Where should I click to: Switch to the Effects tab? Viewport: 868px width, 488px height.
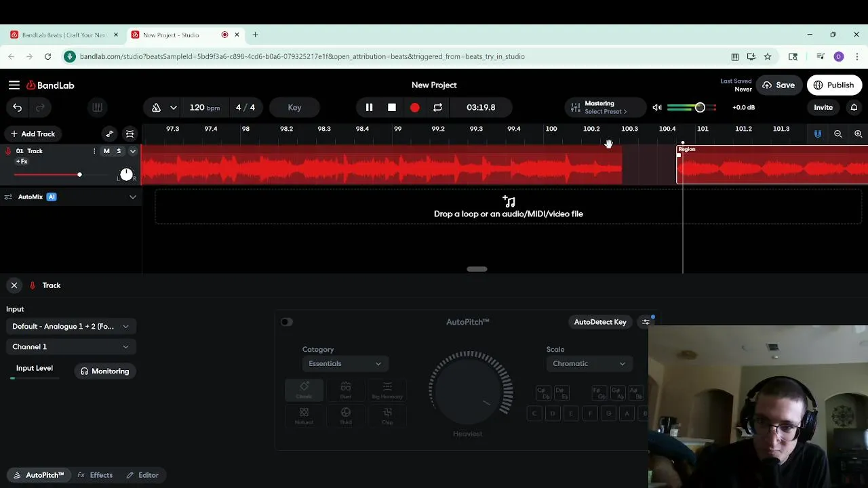click(95, 475)
